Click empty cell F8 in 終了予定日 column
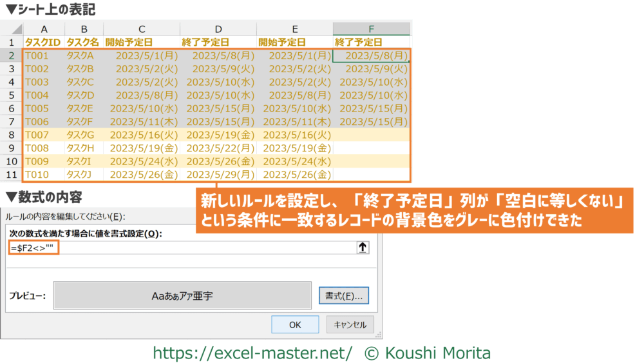 [x=371, y=135]
